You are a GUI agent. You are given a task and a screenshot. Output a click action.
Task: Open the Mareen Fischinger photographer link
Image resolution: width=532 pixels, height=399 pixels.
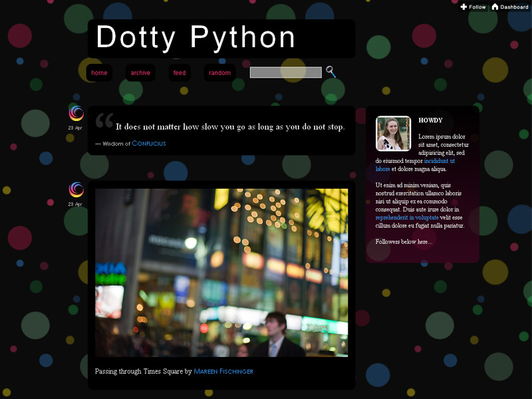click(223, 371)
